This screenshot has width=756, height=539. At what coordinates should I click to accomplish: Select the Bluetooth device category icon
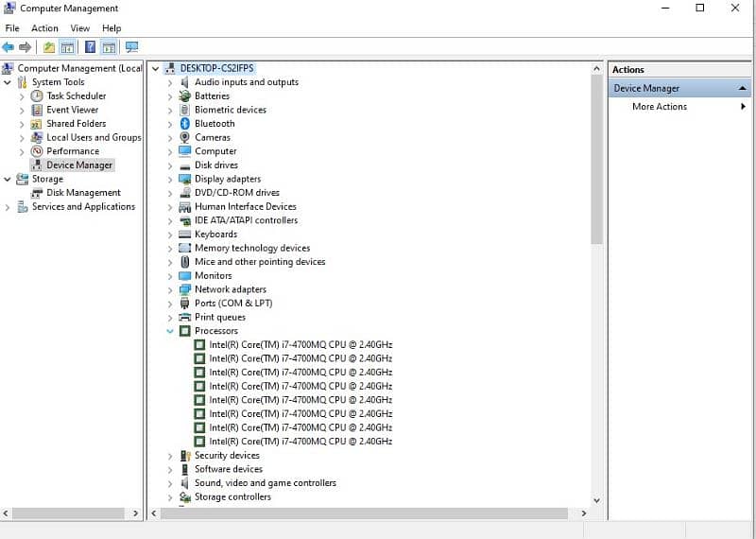[x=185, y=124]
